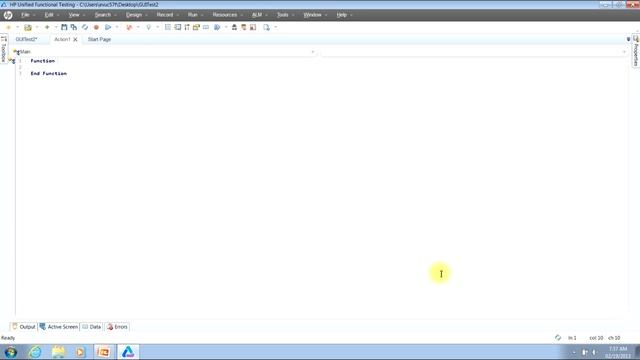Click the first grid view toolbar icon

click(x=168, y=27)
